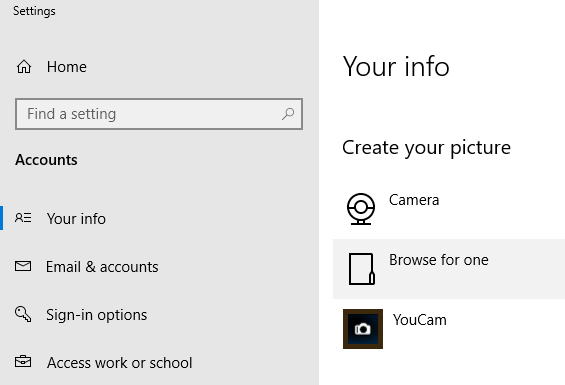Screen dimensions: 565x385
Task: Open Sign-in options
Action: (97, 315)
